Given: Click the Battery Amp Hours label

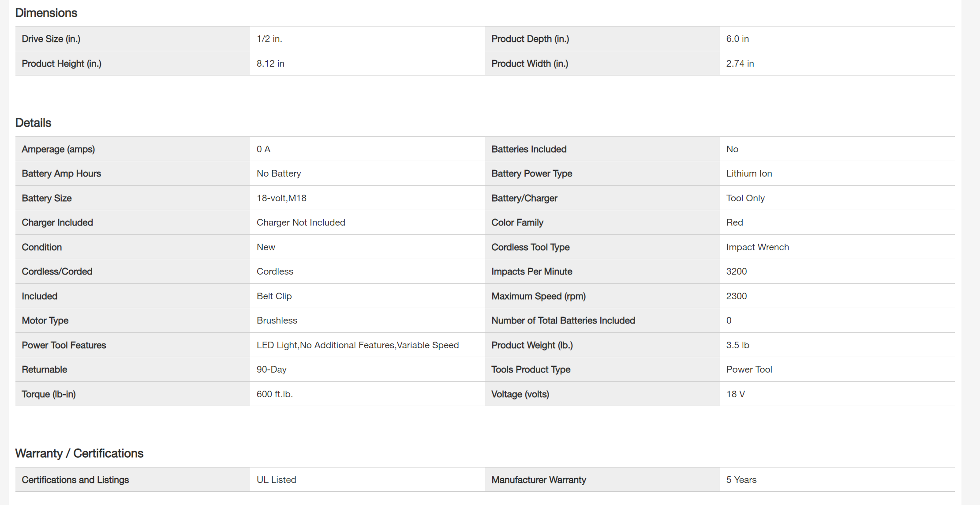Looking at the screenshot, I should click(61, 173).
